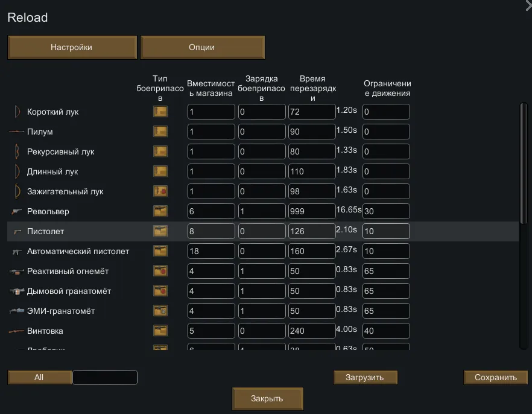532x414 pixels.
Task: Select ammo type icon for Автоматический пистолет
Action: [160, 251]
